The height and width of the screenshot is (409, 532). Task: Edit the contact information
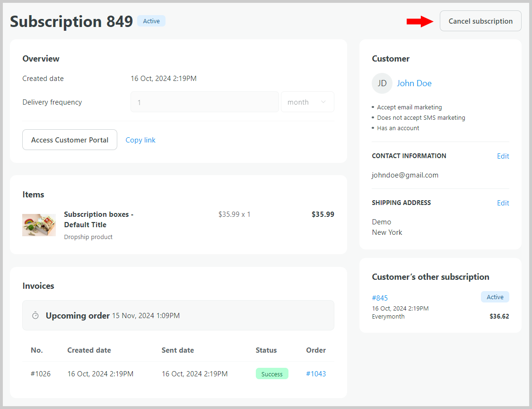click(503, 156)
